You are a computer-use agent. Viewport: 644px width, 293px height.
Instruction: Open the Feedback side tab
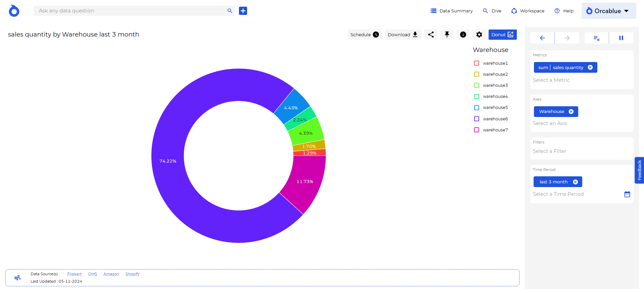coord(639,170)
